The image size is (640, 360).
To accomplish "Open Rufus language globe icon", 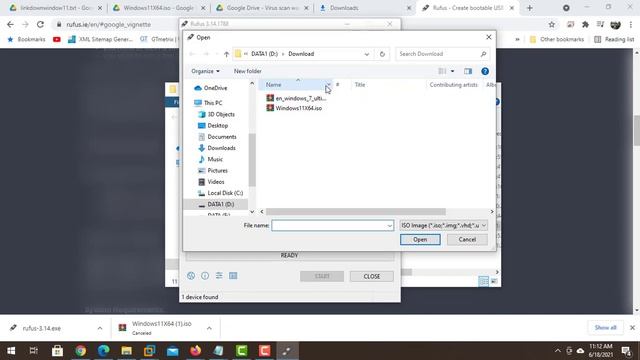I will [191, 276].
